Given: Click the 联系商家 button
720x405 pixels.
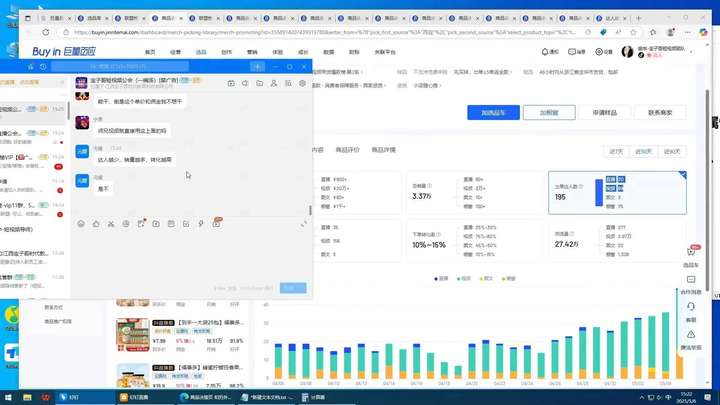Looking at the screenshot, I should (660, 112).
